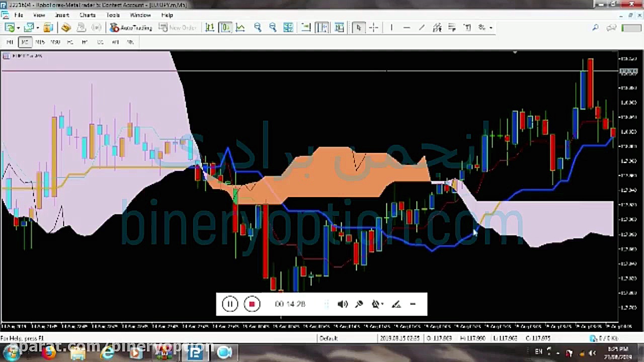Open the View menu

tap(39, 15)
